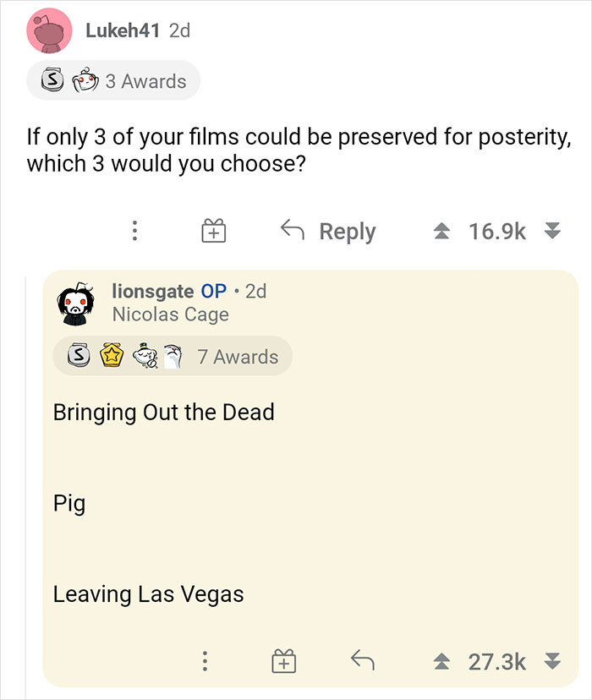Upvote the lionsgate comment

(443, 660)
